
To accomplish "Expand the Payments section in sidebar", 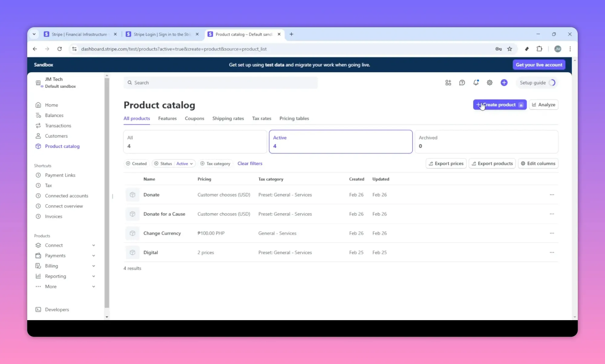I will coord(93,255).
